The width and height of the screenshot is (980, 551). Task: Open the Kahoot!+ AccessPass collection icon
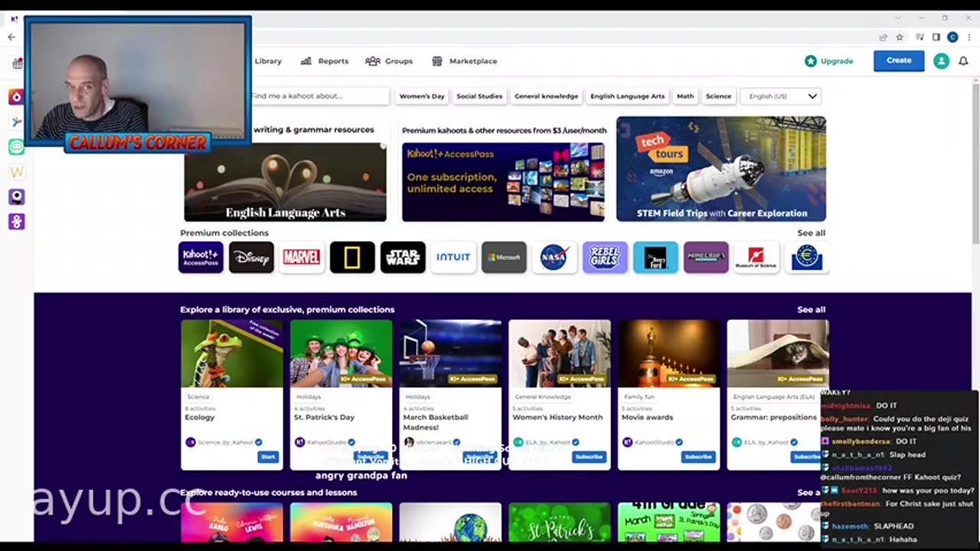[x=201, y=257]
